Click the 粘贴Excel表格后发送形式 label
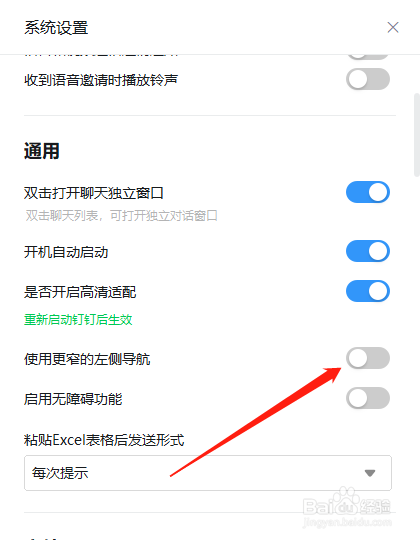The width and height of the screenshot is (420, 540). coord(104,440)
